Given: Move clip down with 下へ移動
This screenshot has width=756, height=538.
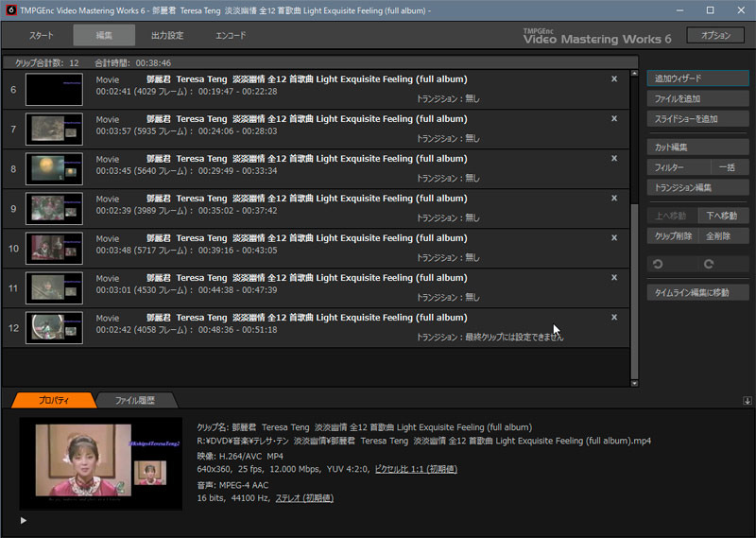Looking at the screenshot, I should coord(723,216).
